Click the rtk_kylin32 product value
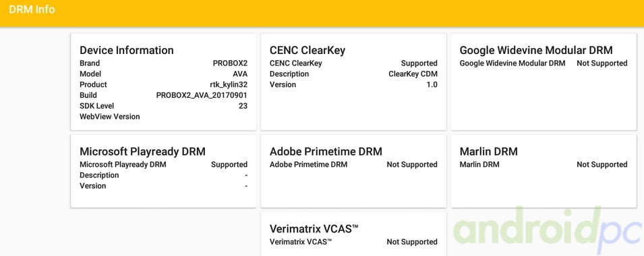644x256 pixels. tap(229, 84)
